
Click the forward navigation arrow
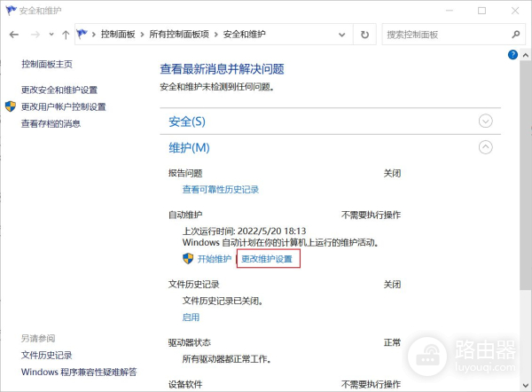[x=35, y=35]
